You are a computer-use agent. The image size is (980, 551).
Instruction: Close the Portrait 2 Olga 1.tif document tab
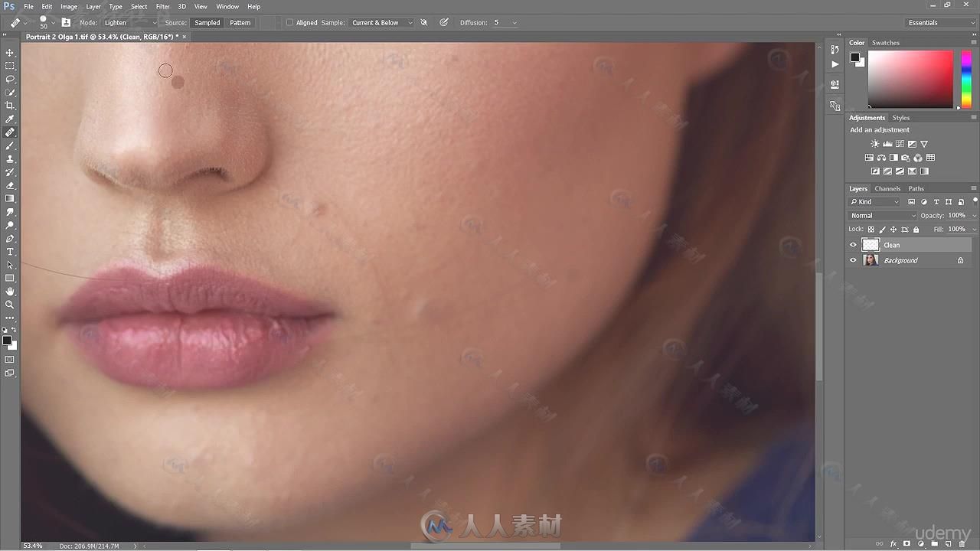(184, 37)
